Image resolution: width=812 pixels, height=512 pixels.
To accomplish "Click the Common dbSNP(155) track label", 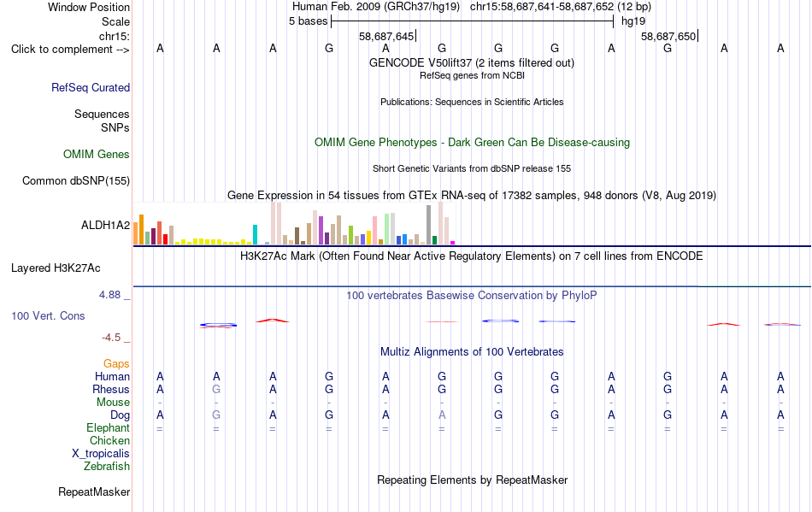I will pyautogui.click(x=75, y=180).
